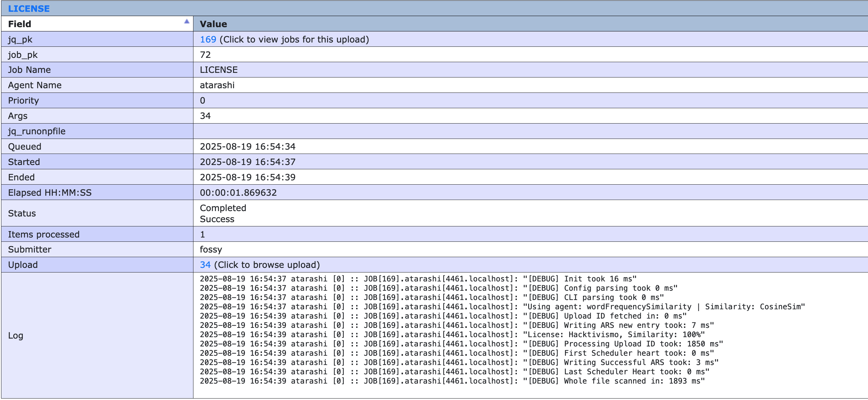Select the Started field label
The width and height of the screenshot is (868, 400).
pos(24,162)
